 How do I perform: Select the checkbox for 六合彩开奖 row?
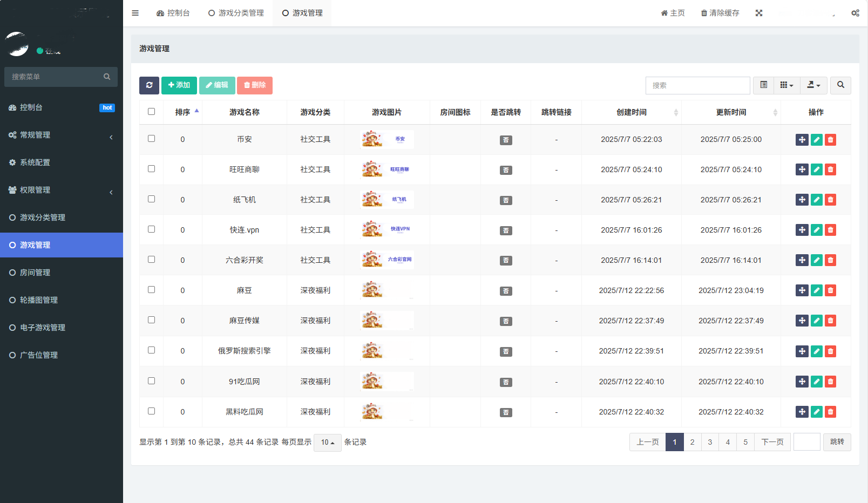pos(152,260)
